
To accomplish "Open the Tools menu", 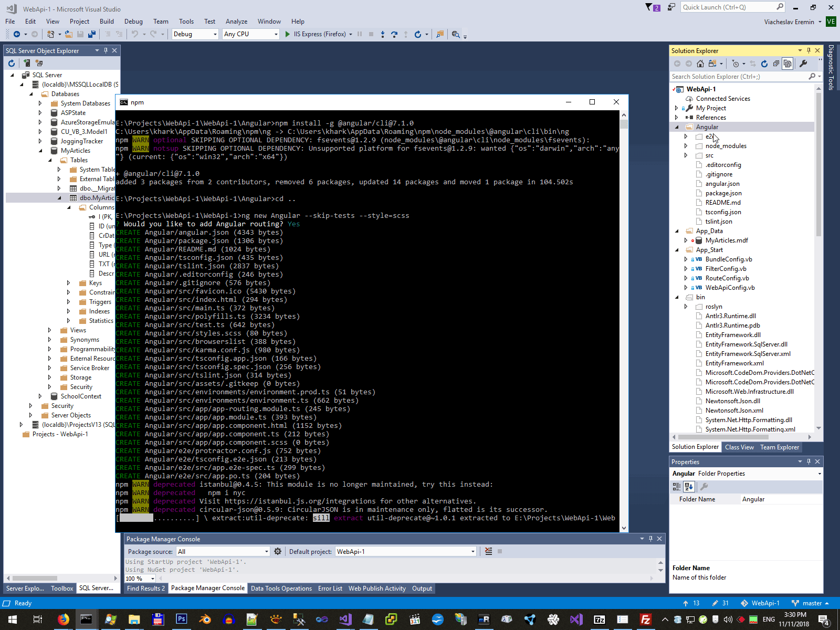I will click(x=186, y=22).
